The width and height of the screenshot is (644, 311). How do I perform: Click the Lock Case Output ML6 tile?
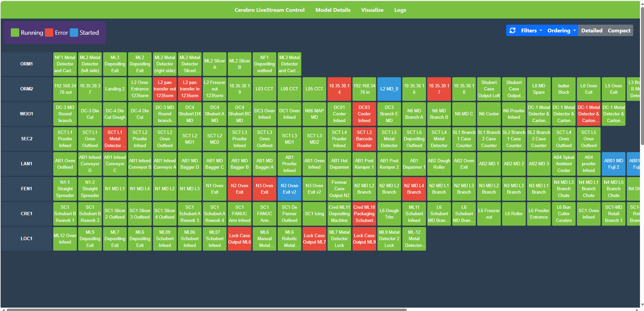tap(240, 239)
